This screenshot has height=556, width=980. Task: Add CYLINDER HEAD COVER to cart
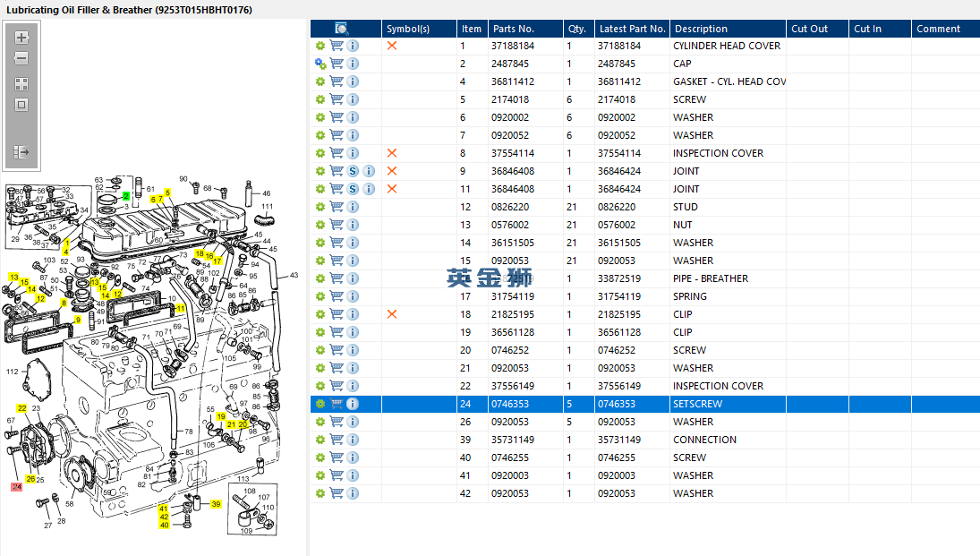point(337,46)
